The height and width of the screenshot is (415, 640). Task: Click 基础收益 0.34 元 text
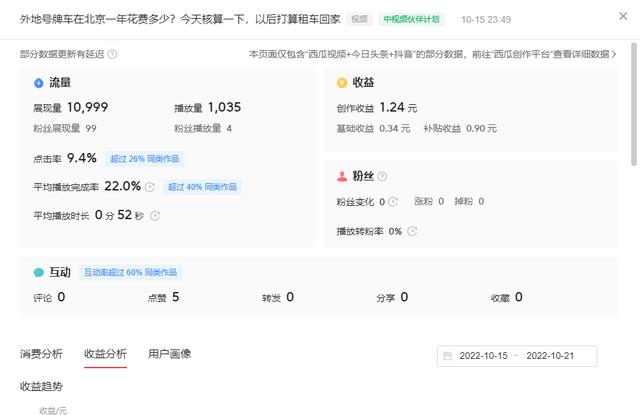pyautogui.click(x=373, y=129)
